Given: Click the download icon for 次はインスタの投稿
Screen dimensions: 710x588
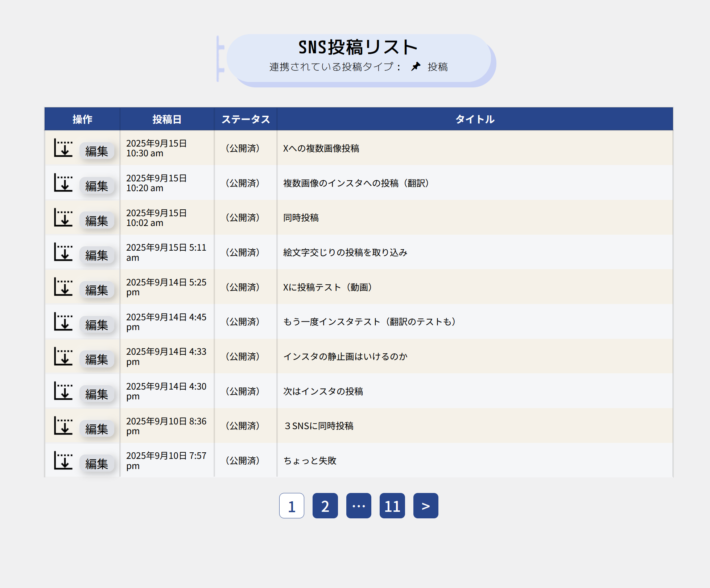Looking at the screenshot, I should pyautogui.click(x=64, y=391).
